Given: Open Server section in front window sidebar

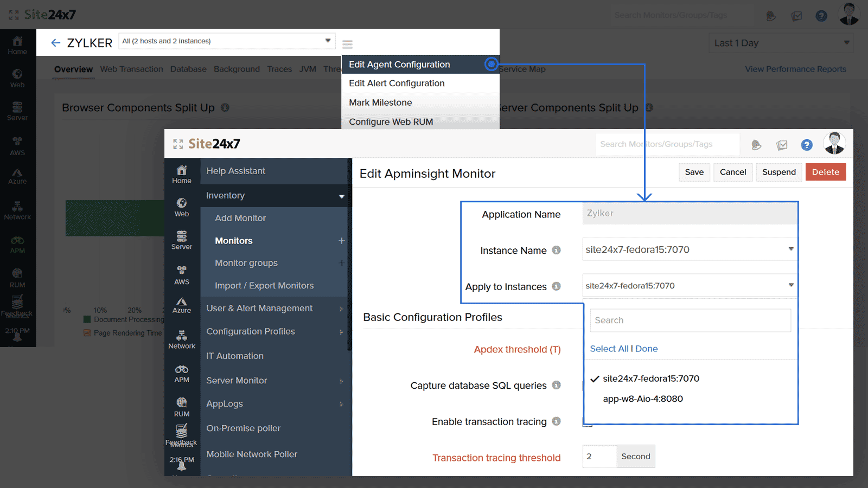Looking at the screenshot, I should [x=182, y=240].
